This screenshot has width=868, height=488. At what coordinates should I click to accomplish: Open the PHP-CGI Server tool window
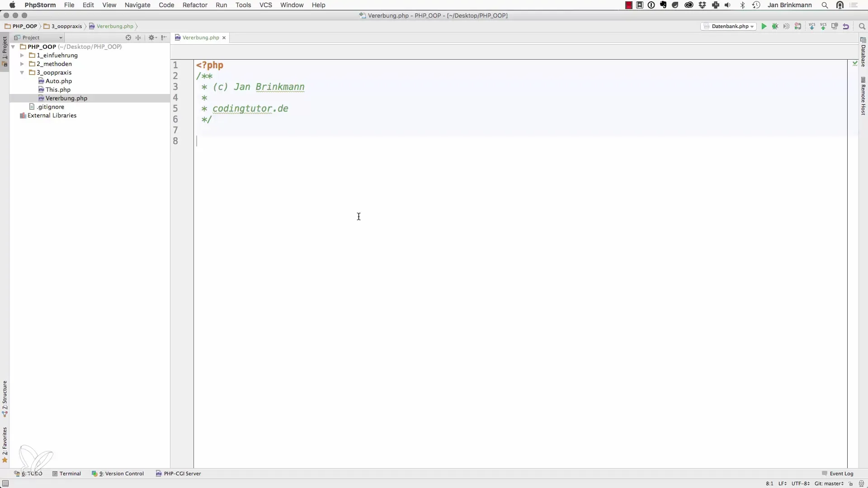click(179, 474)
